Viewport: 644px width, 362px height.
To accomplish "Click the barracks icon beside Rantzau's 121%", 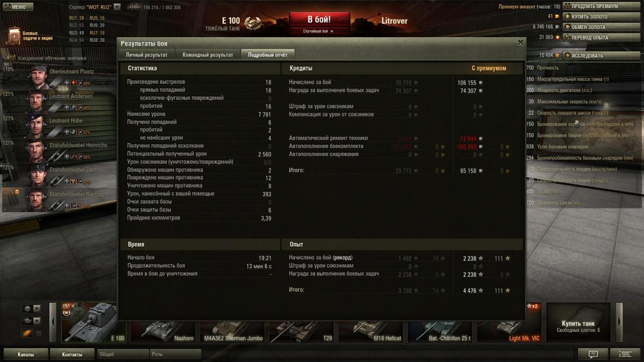I will point(17,192).
